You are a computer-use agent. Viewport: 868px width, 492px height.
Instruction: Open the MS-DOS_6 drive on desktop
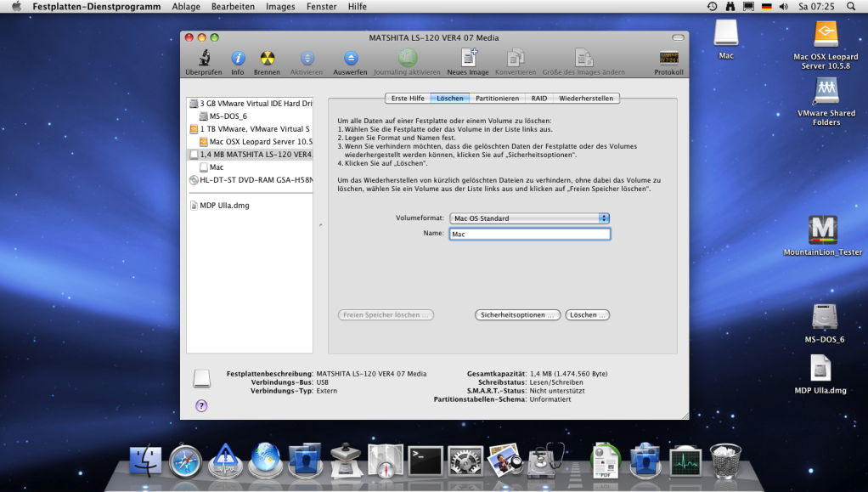tap(825, 317)
